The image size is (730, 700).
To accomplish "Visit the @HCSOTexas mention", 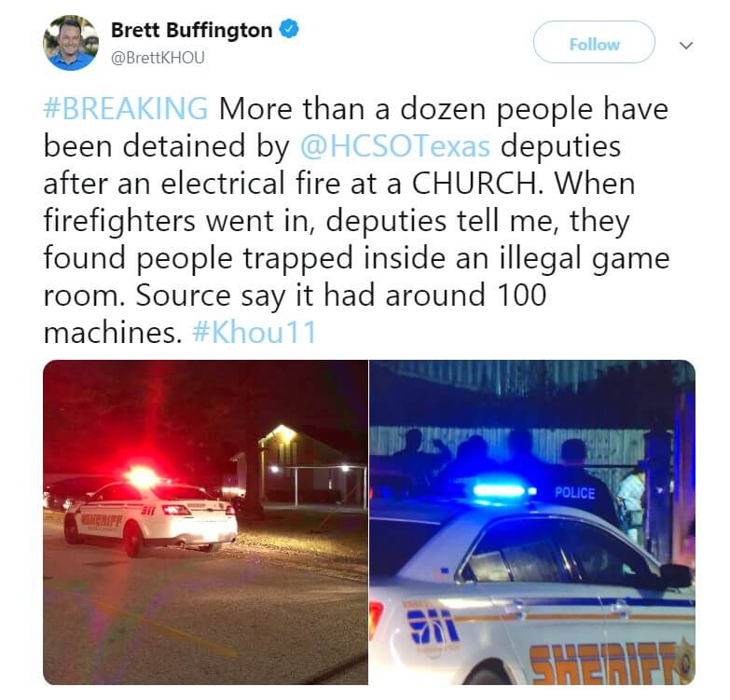I will click(394, 145).
